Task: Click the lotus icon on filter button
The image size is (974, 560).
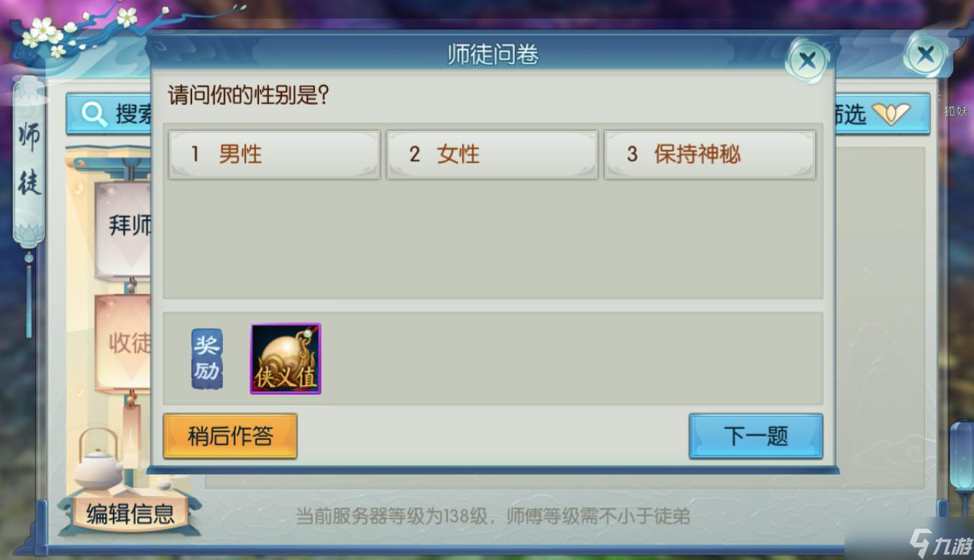Action: point(891,114)
